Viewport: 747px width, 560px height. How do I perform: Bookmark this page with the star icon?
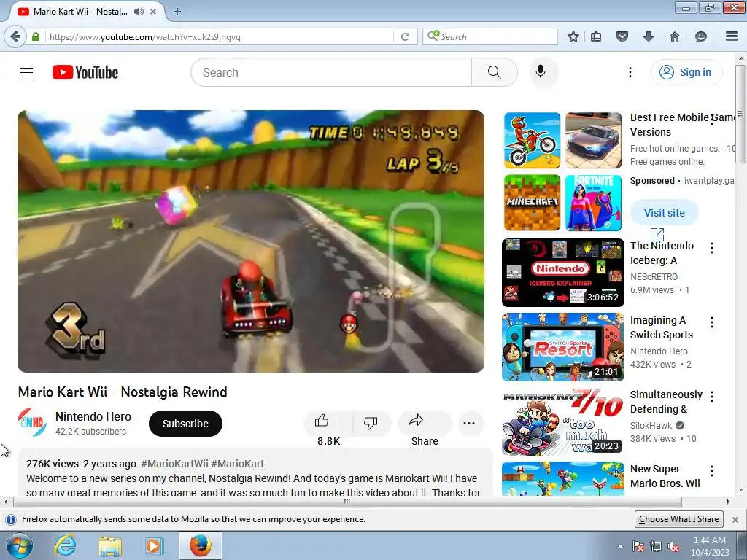tap(573, 36)
